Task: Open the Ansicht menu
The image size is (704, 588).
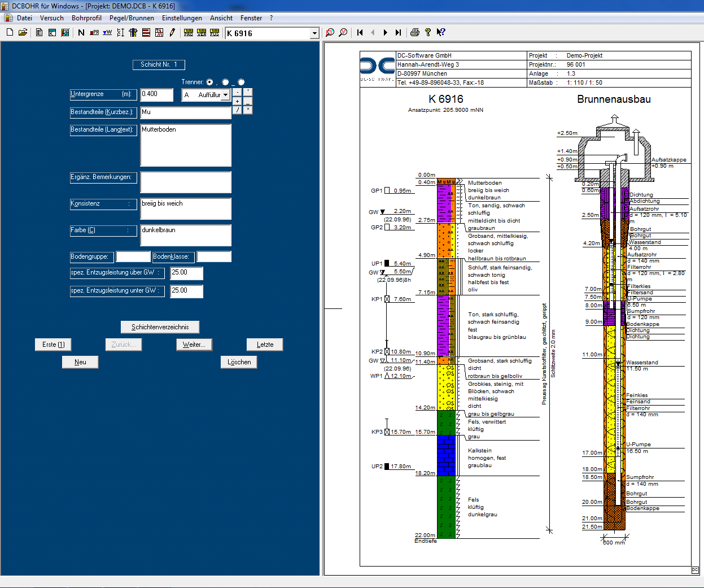Action: [221, 18]
